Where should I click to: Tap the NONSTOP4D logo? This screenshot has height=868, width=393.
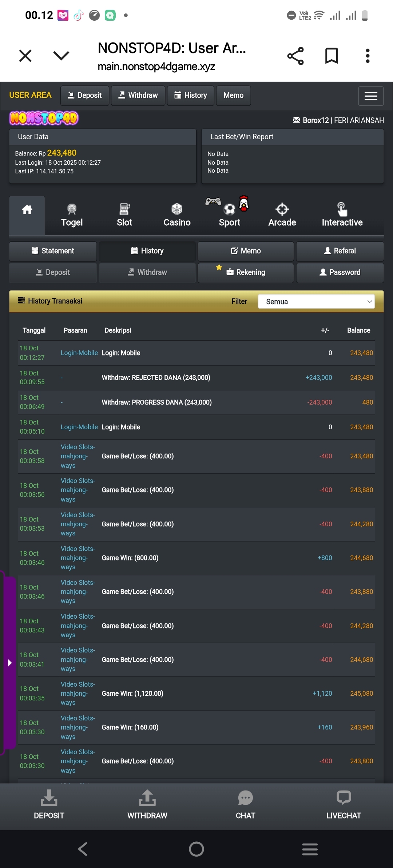coord(44,118)
